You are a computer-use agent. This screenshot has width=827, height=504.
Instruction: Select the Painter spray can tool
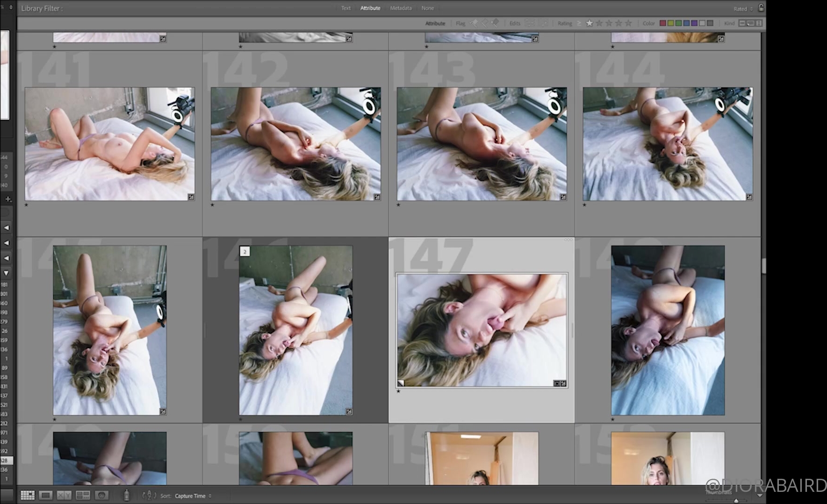126,495
